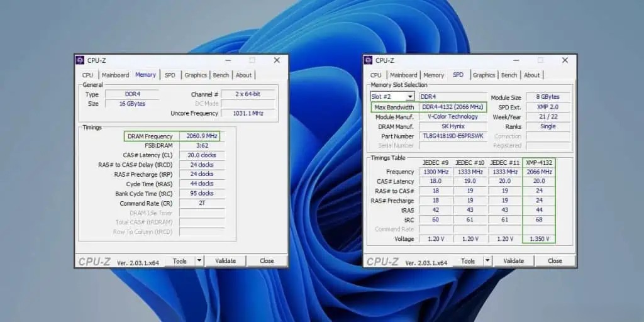Click Close button in left CPU-Z window
The image size is (644, 322).
click(x=267, y=261)
